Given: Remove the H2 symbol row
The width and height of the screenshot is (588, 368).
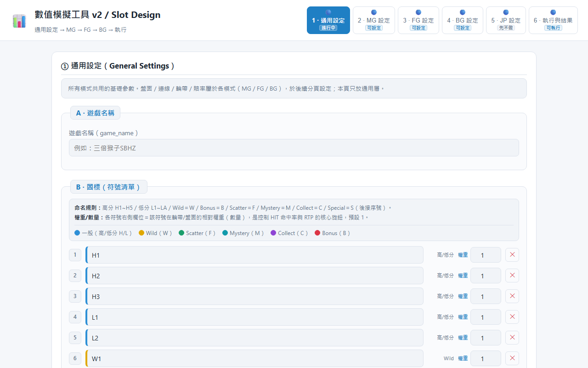Looking at the screenshot, I should coord(512,276).
